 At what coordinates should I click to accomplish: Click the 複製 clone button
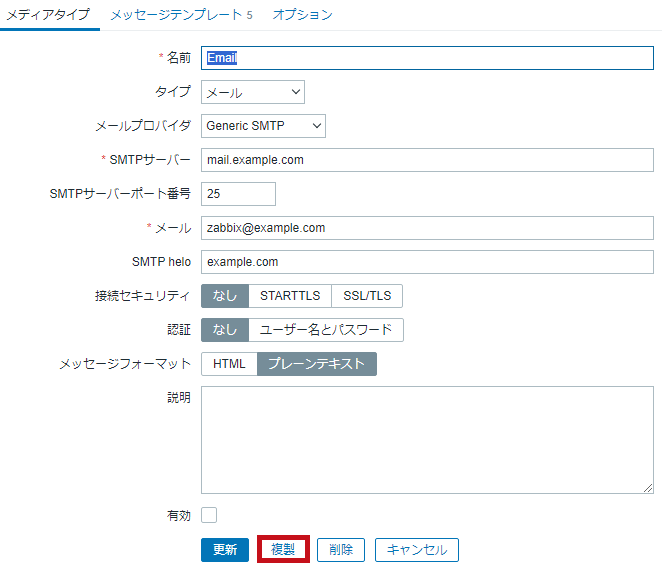(283, 549)
